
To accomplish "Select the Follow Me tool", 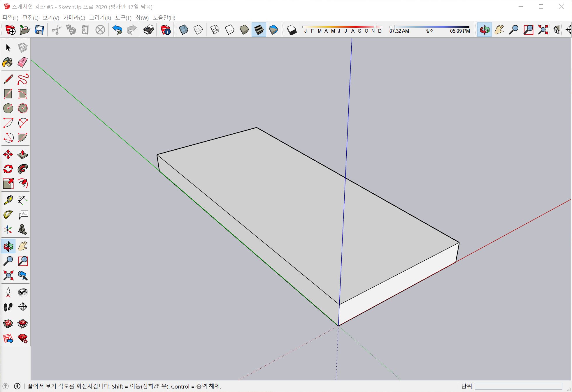I will pyautogui.click(x=22, y=169).
